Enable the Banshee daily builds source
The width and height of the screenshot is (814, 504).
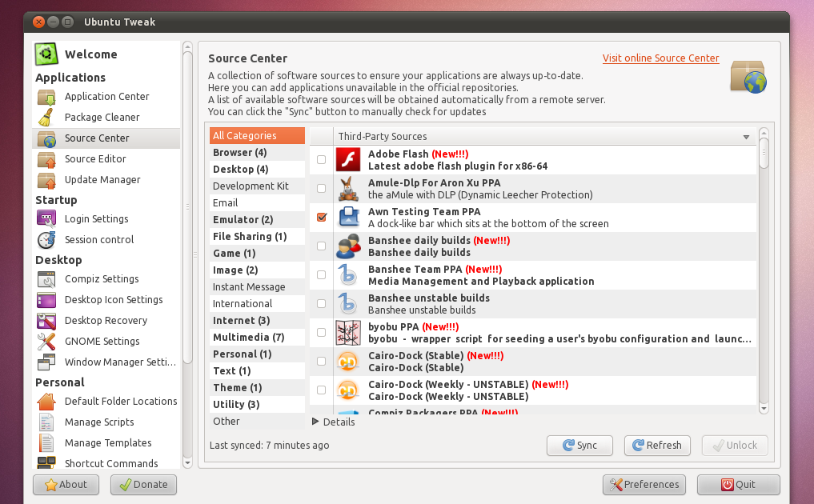pos(321,245)
